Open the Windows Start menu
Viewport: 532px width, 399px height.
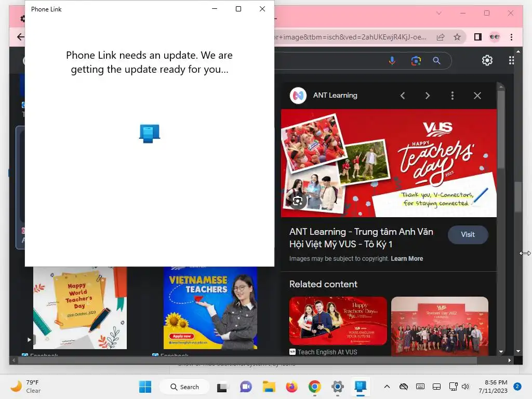click(145, 387)
